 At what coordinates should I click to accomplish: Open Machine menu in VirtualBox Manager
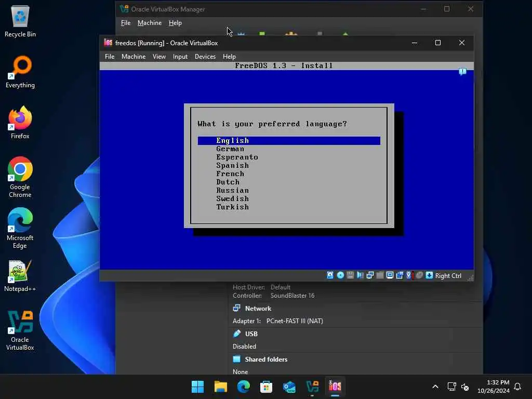[150, 23]
